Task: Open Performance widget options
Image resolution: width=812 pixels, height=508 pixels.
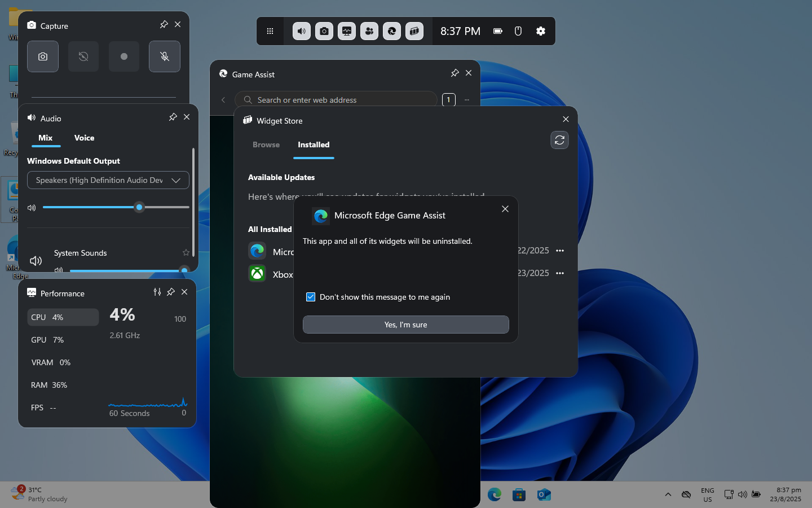Action: tap(157, 292)
